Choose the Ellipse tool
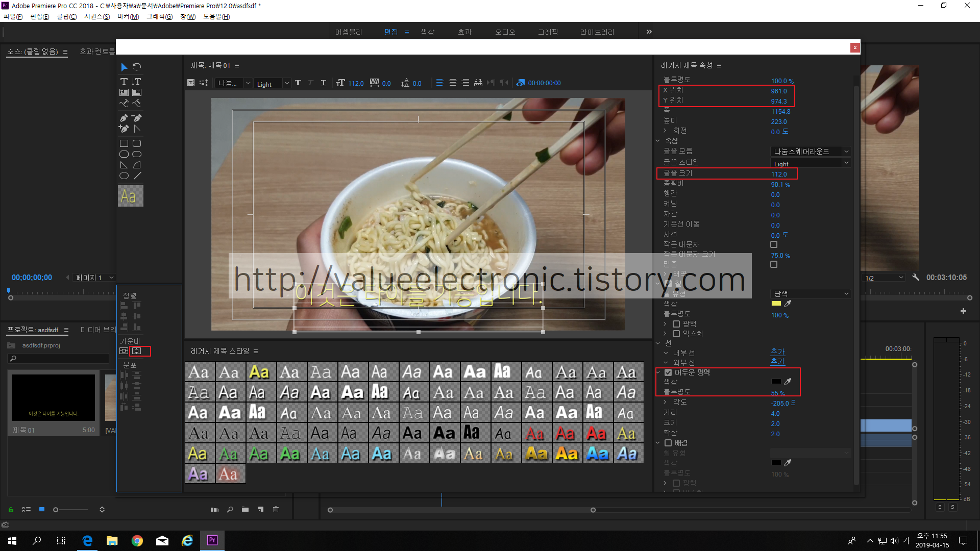The width and height of the screenshot is (980, 551). coord(124,176)
